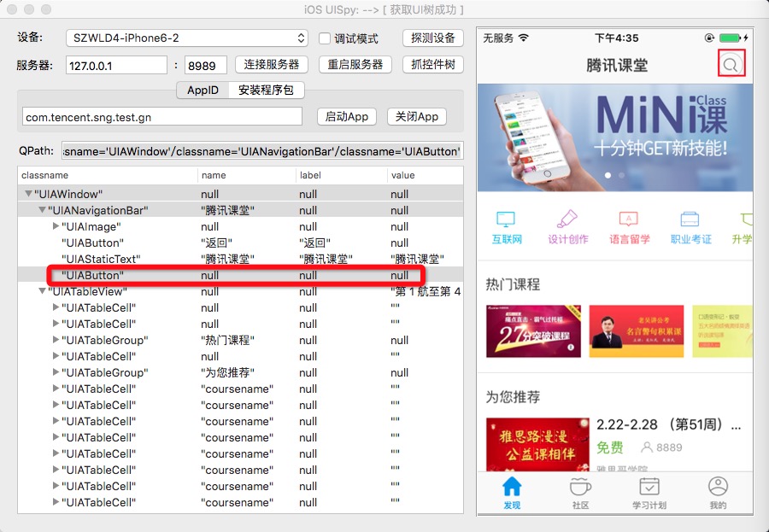Focus the port field 8989

205,65
